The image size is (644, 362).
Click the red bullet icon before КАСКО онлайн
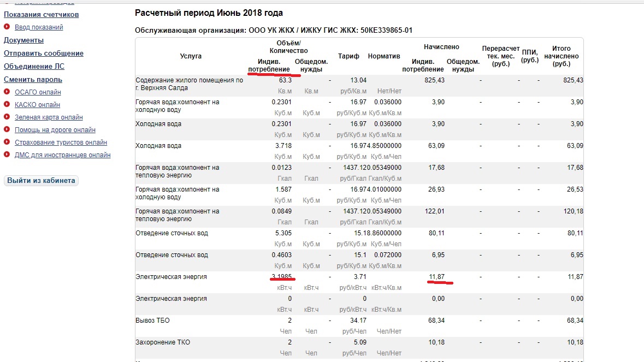tap(7, 105)
